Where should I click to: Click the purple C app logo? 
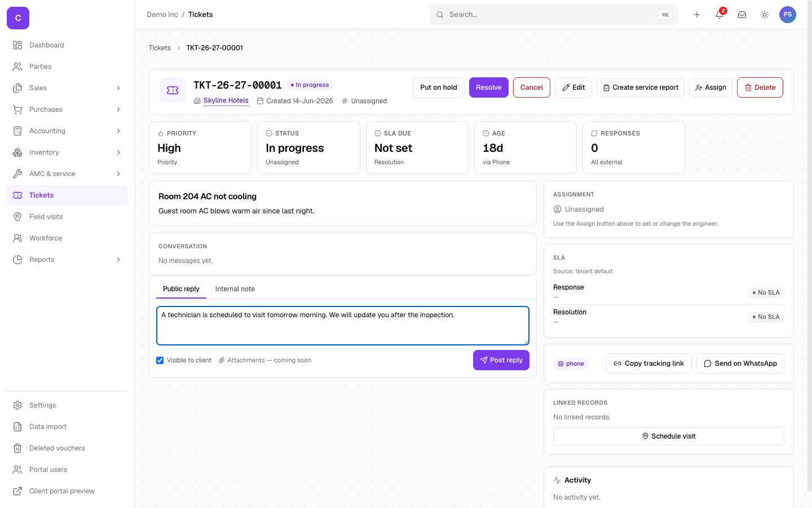pyautogui.click(x=18, y=18)
